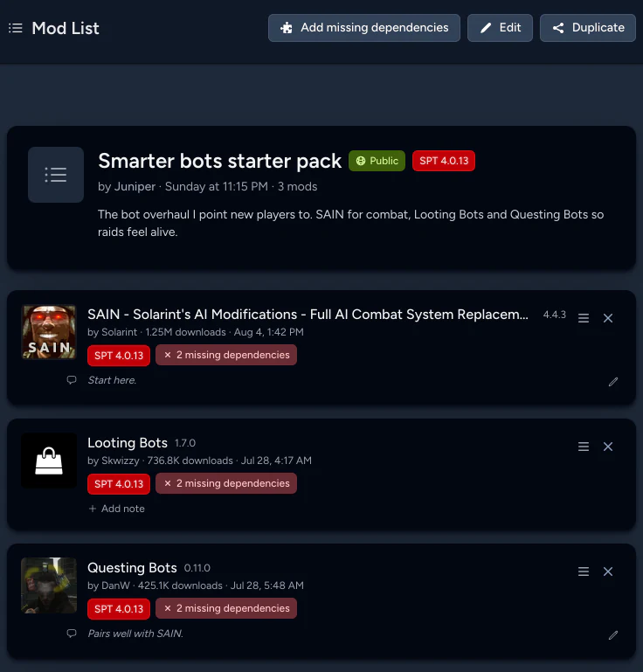Click the Mod List header list icon
Image resolution: width=643 pixels, height=672 pixels.
(x=16, y=28)
